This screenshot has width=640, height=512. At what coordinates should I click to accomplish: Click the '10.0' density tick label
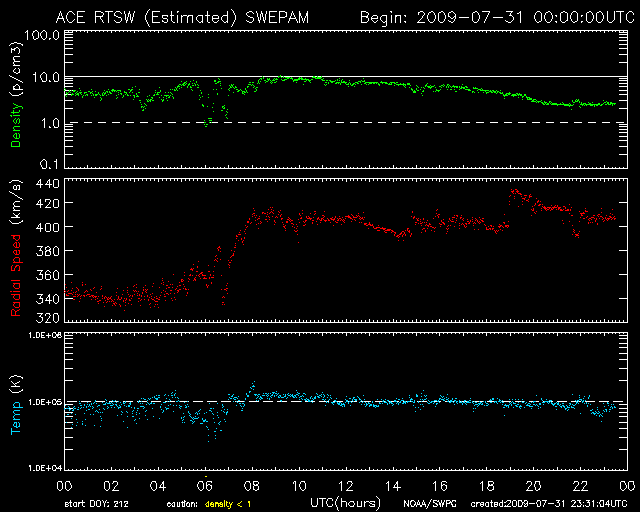(46, 77)
